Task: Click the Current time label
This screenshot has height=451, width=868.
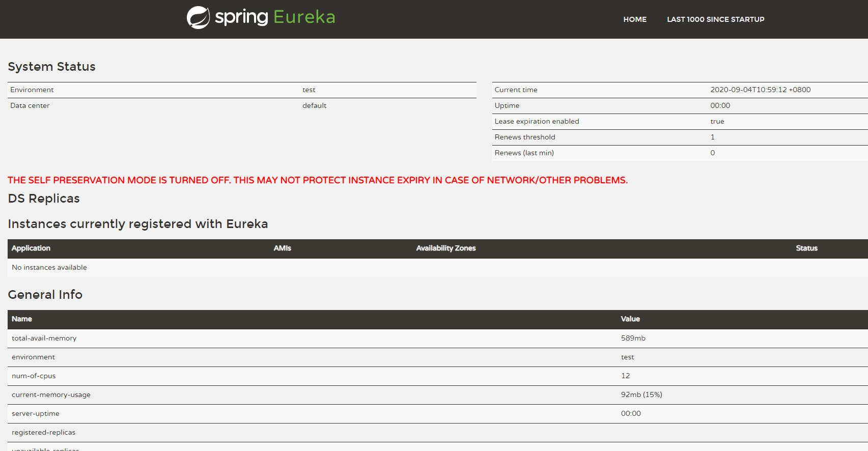Action: pyautogui.click(x=516, y=90)
